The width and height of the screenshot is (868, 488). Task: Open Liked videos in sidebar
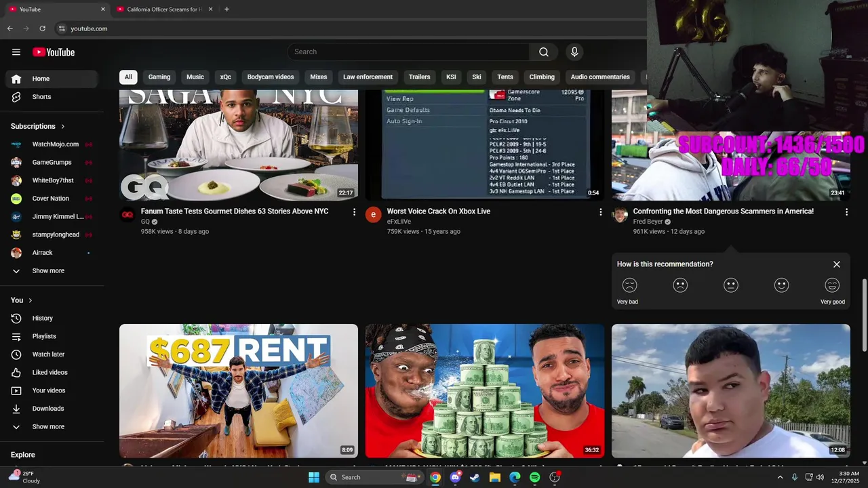(52, 372)
